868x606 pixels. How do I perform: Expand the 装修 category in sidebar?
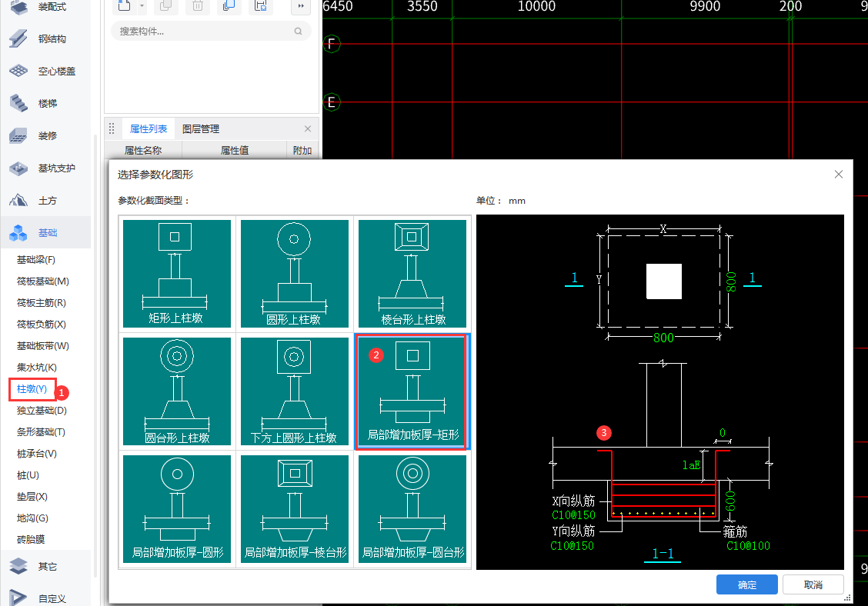tap(47, 136)
